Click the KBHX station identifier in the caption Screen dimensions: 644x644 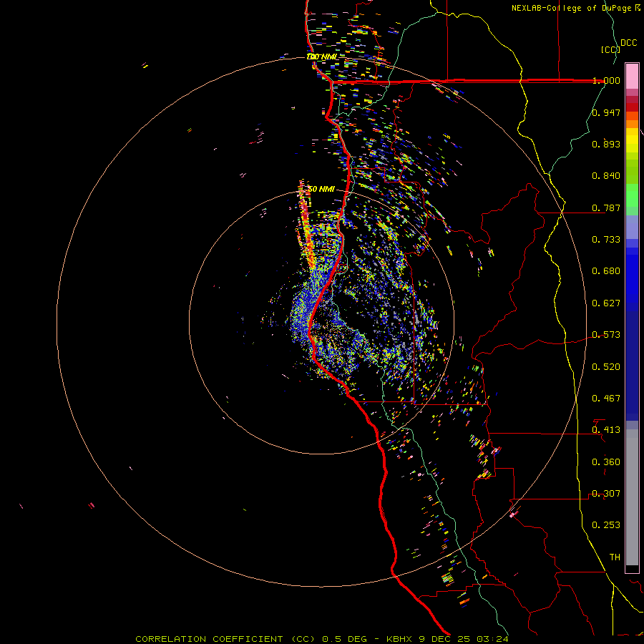[x=401, y=639]
